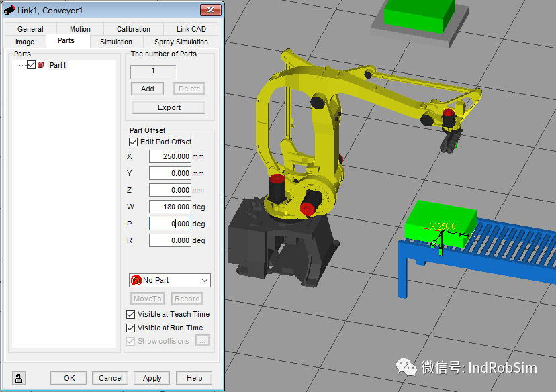This screenshot has height=392, width=556.
Task: Open Help from the dialog
Action: (194, 378)
